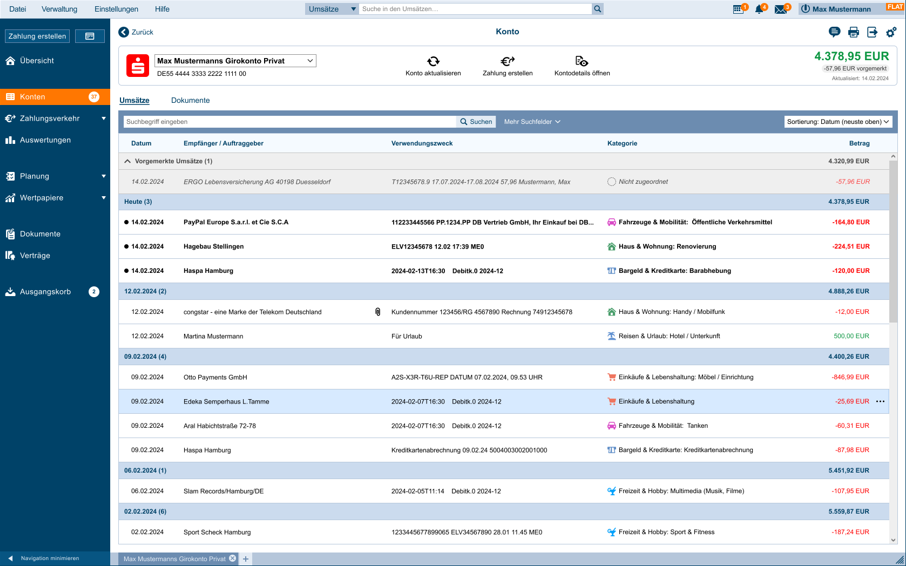This screenshot has width=906, height=567.
Task: Open the Verwaltung menu
Action: 59,9
